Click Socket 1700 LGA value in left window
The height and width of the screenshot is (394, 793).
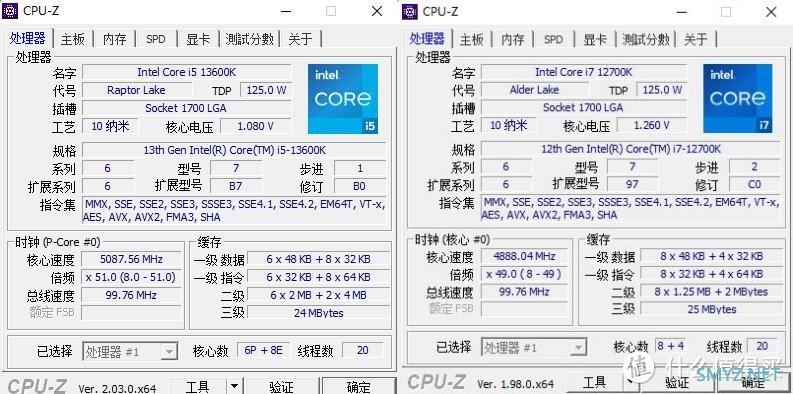click(187, 108)
